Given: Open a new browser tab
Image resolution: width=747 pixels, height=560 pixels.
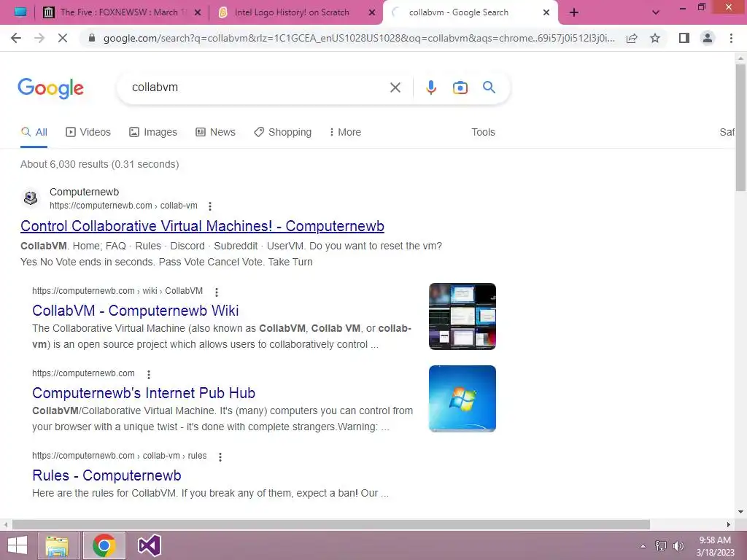Looking at the screenshot, I should (574, 12).
